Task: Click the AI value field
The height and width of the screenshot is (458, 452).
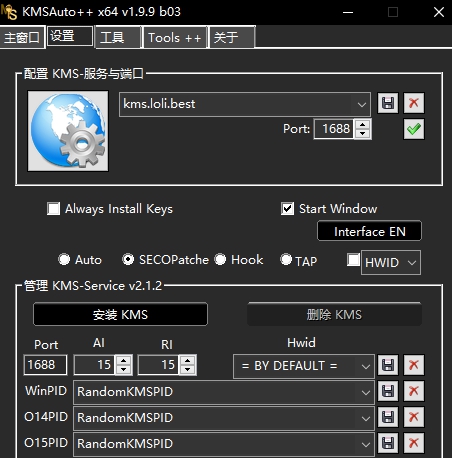Action: (95, 365)
